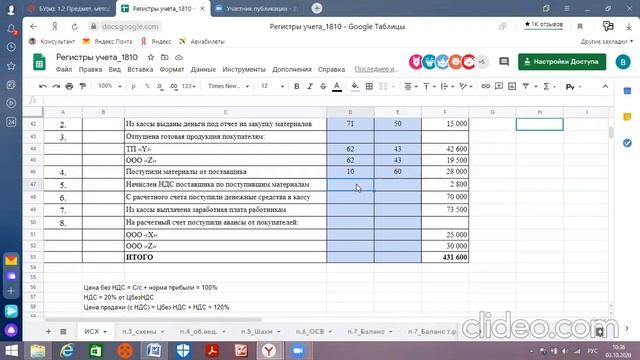Open the Times New Roman font dropdown
The image size is (640, 360).
point(228,86)
